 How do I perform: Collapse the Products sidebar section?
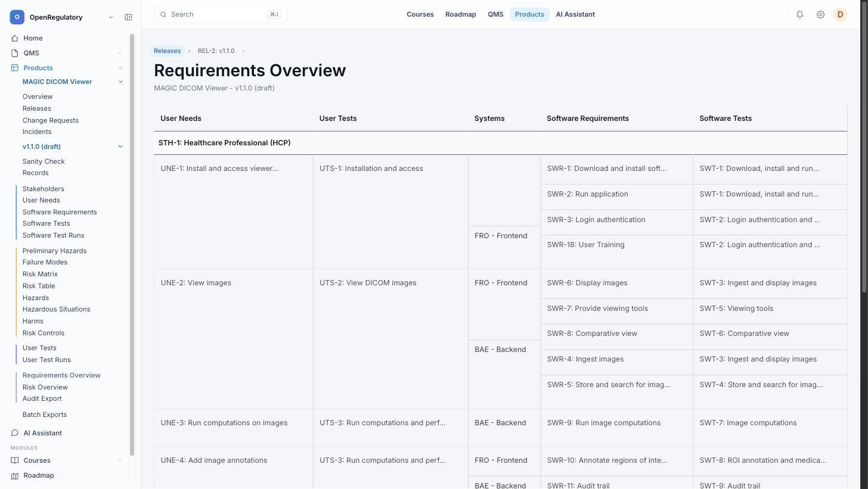120,68
